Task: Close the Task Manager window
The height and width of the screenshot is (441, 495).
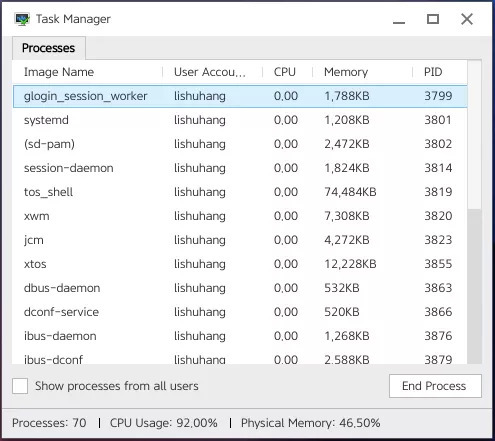Action: coord(467,19)
